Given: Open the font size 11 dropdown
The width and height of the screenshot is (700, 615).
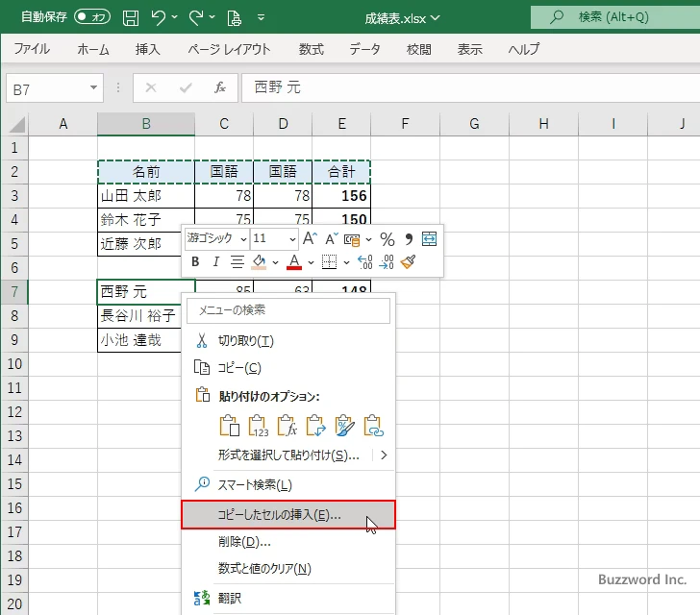Looking at the screenshot, I should coord(292,239).
